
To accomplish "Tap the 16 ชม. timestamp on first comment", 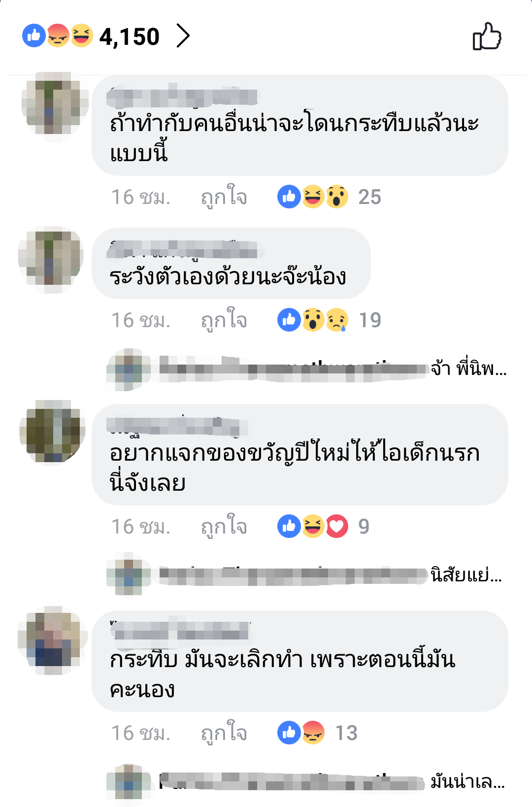I will (x=141, y=197).
